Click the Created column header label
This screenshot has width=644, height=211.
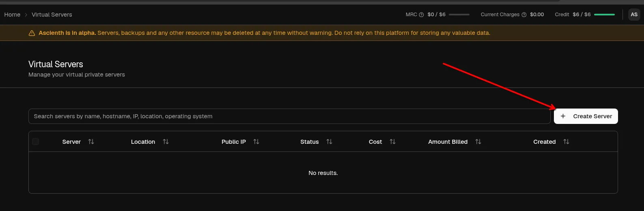[544, 142]
